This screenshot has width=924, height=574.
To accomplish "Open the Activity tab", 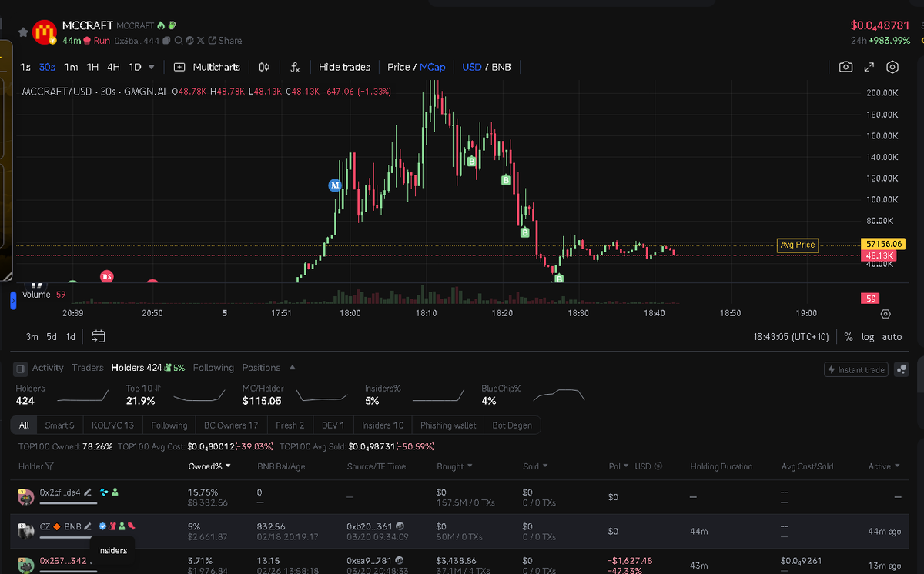I will (x=48, y=368).
